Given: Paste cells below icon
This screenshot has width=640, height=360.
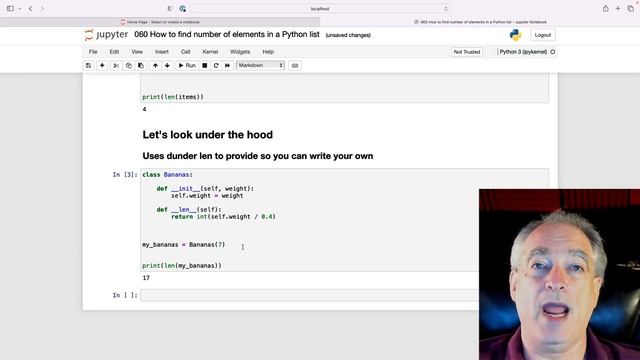Looking at the screenshot, I should click(x=141, y=65).
